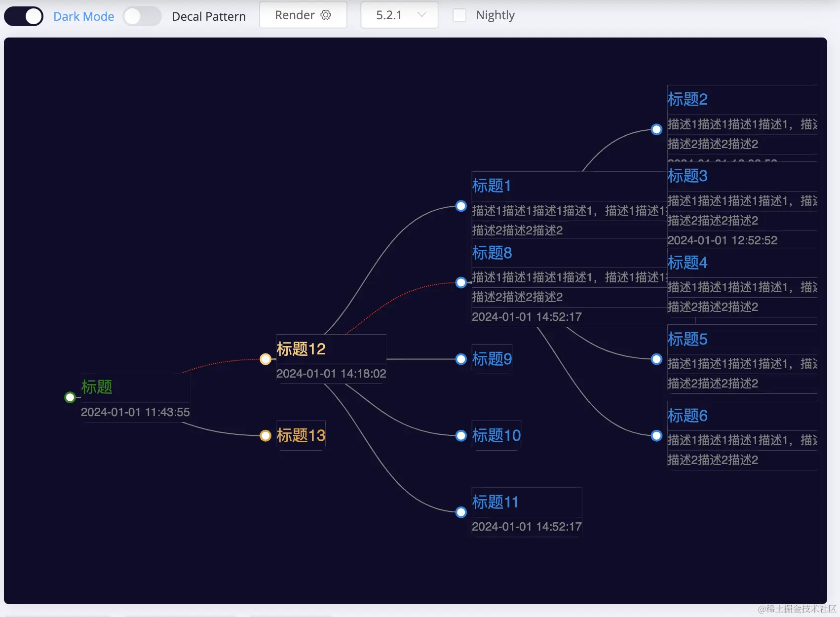The height and width of the screenshot is (617, 840).
Task: Open the 5.2.1 version dropdown
Action: 399,15
